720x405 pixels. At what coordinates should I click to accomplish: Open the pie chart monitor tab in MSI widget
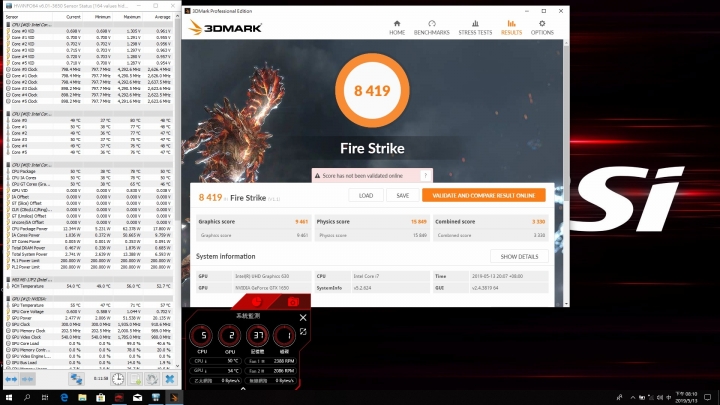[256, 301]
